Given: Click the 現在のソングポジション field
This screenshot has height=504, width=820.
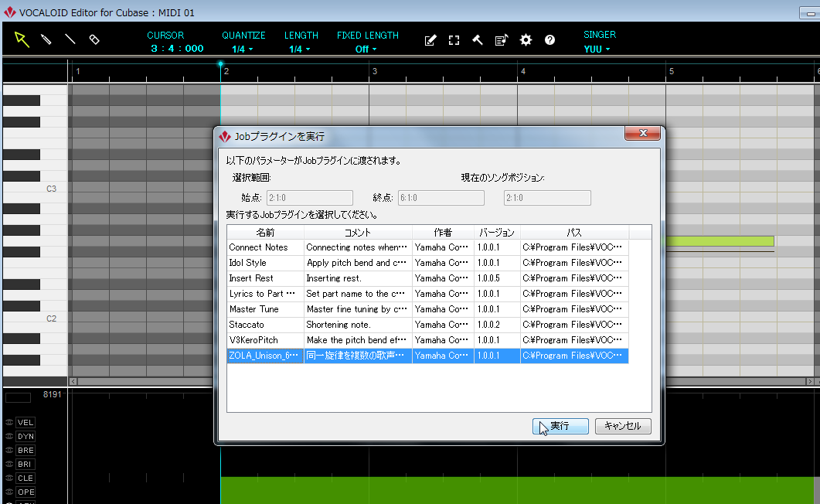Looking at the screenshot, I should (x=547, y=198).
